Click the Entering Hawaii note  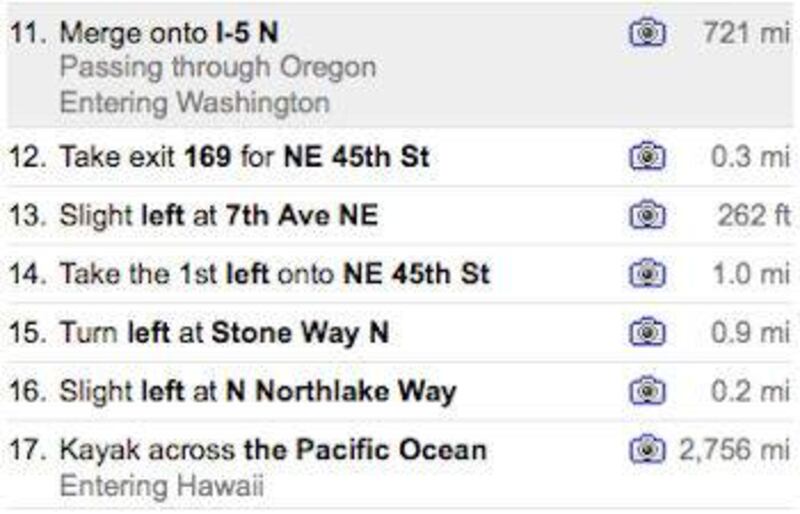tap(161, 486)
